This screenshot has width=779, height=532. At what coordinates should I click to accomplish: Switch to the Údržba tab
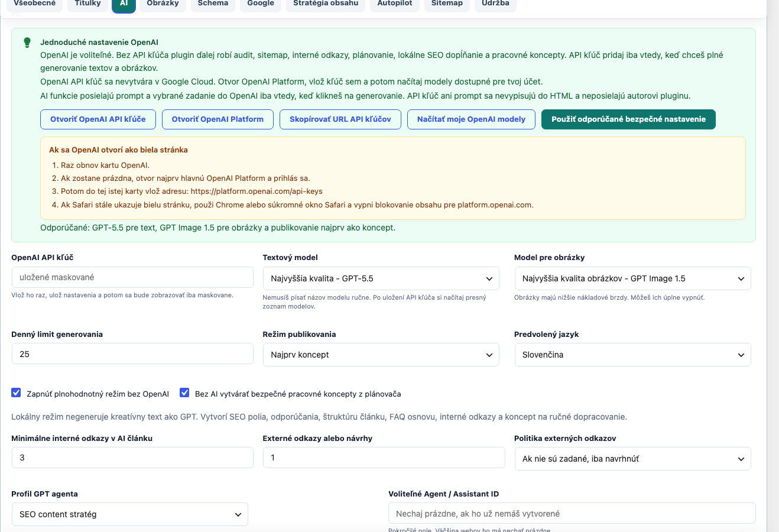[495, 4]
